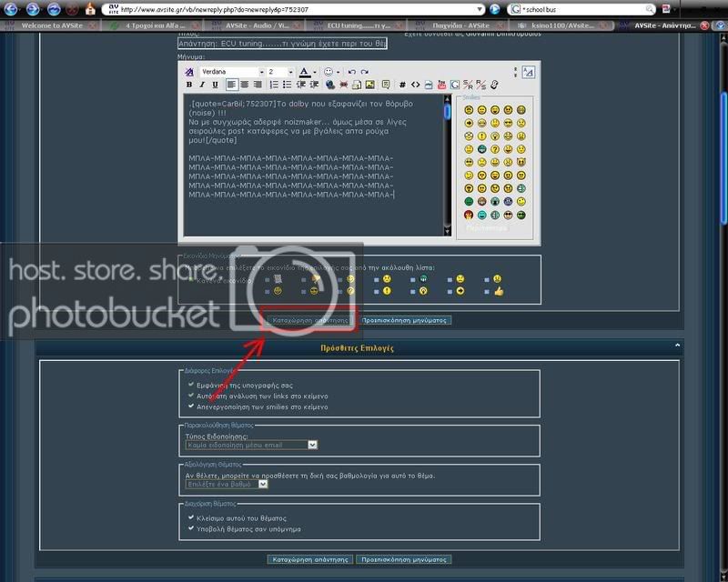The width and height of the screenshot is (728, 582).
Task: Toggle 'Αυτόματη ανάλυση των links' checkbox
Action: click(x=191, y=395)
